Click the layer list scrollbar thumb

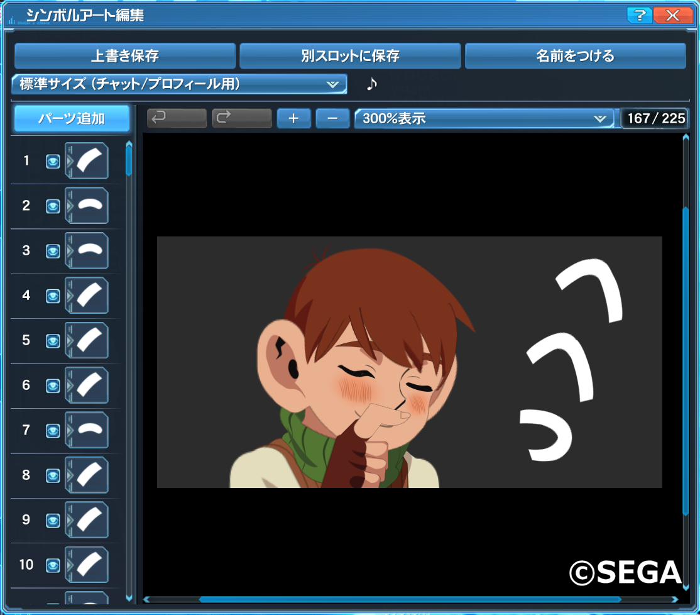129,161
